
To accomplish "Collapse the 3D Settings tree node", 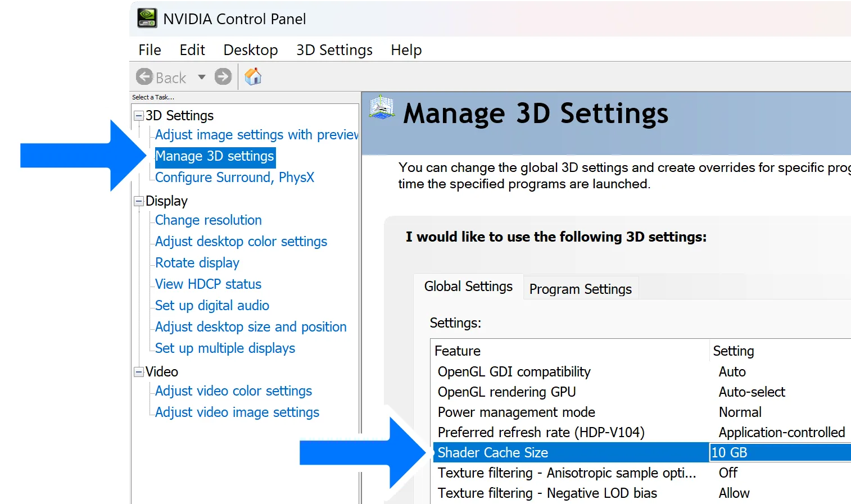I will 139,116.
